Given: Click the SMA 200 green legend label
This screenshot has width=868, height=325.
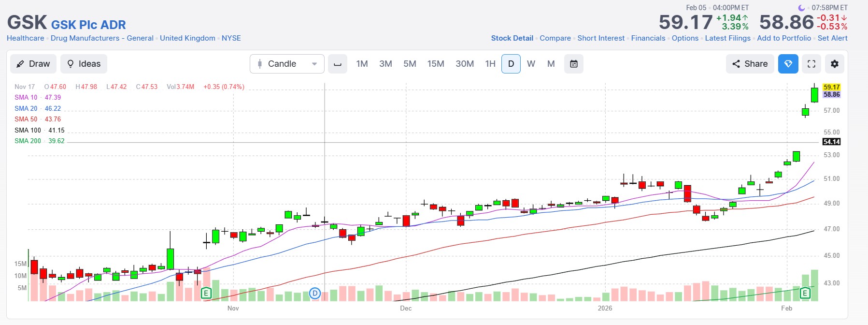Looking at the screenshot, I should [x=28, y=141].
